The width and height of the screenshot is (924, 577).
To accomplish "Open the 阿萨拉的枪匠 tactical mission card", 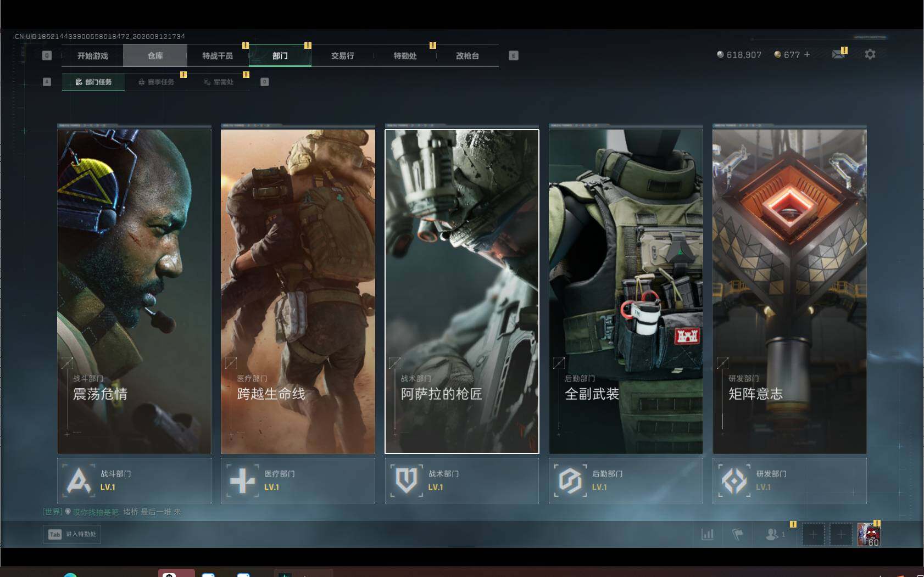I will click(x=462, y=292).
